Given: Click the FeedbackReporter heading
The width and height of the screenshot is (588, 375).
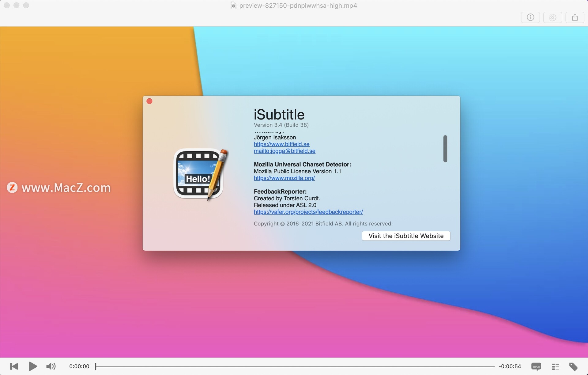Looking at the screenshot, I should click(280, 191).
